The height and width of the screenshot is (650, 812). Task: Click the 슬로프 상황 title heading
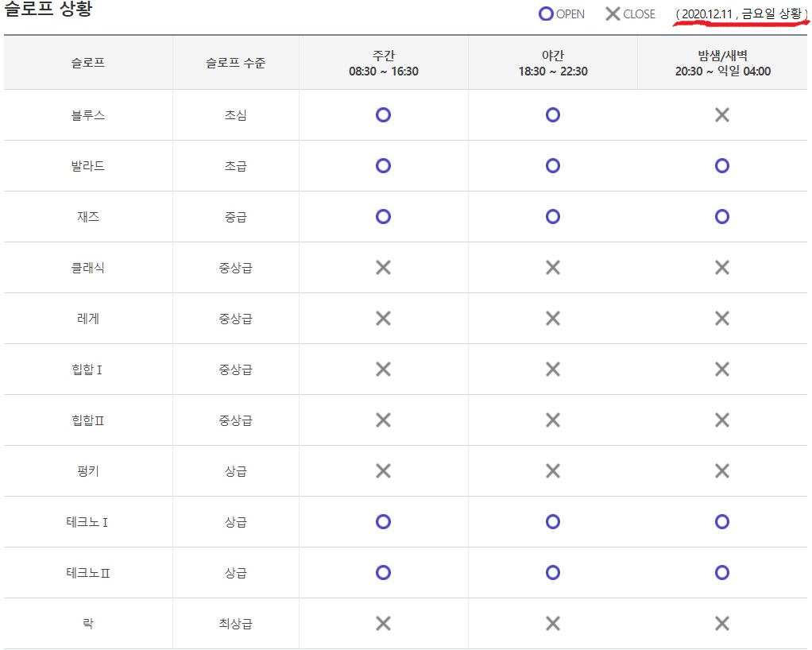[x=48, y=10]
